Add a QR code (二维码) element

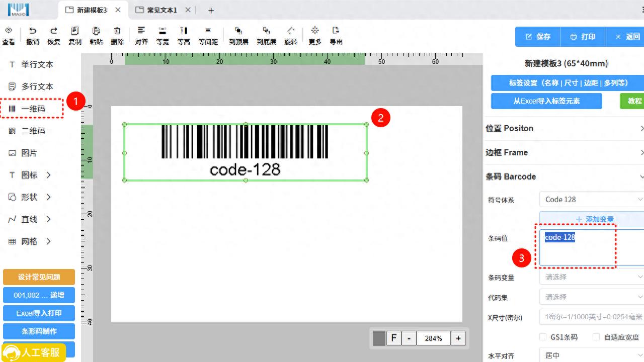point(33,131)
